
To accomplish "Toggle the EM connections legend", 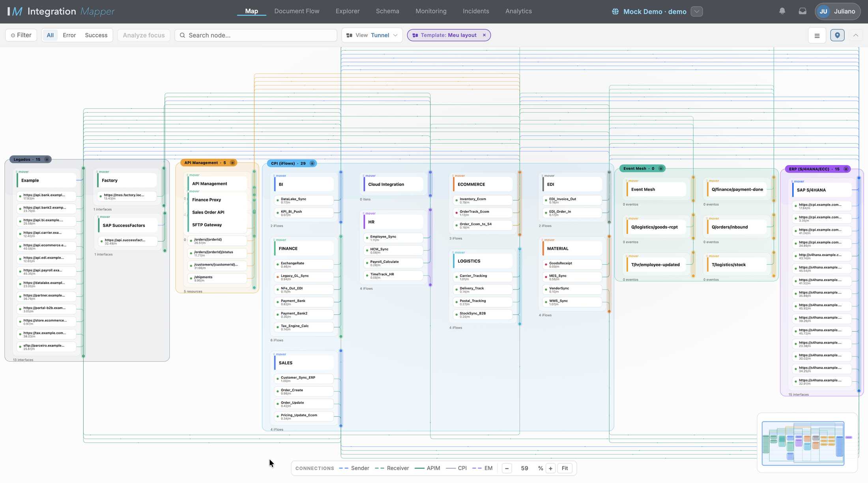I will [482, 468].
